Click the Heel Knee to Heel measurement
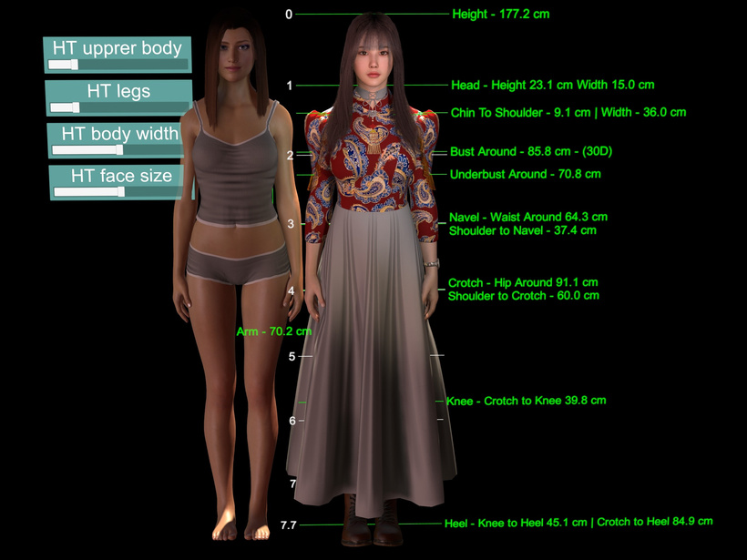The width and height of the screenshot is (747, 560). click(578, 523)
